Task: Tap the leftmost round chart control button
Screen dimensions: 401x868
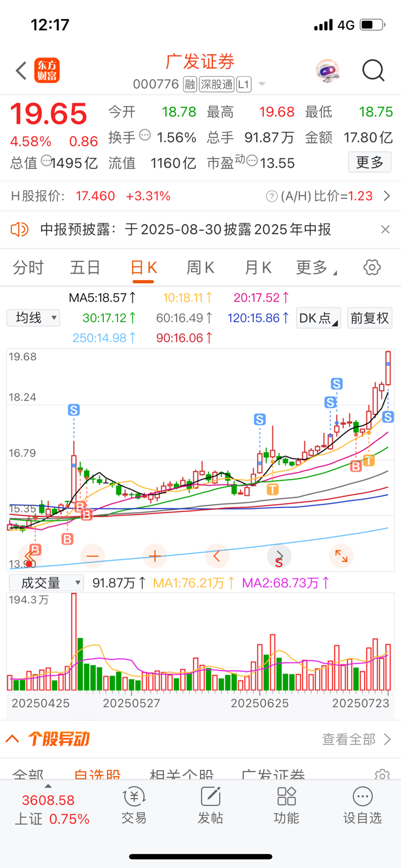Action: point(30,556)
